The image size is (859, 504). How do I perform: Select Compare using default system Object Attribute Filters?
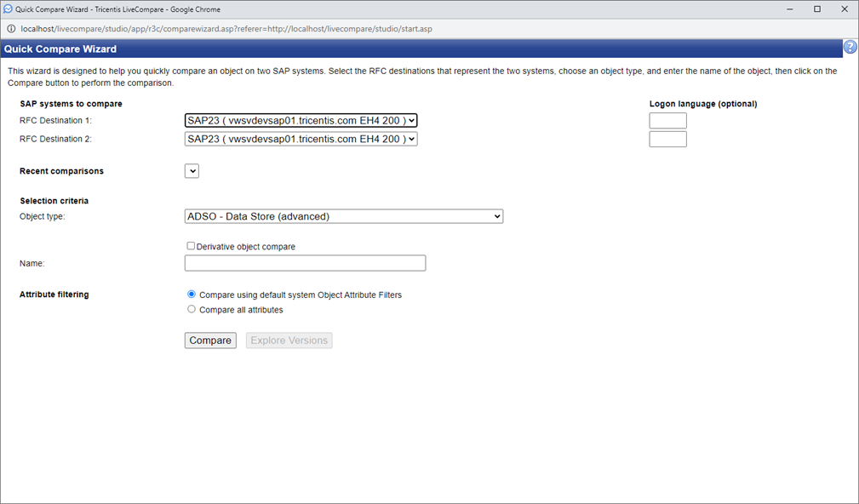[x=192, y=295]
